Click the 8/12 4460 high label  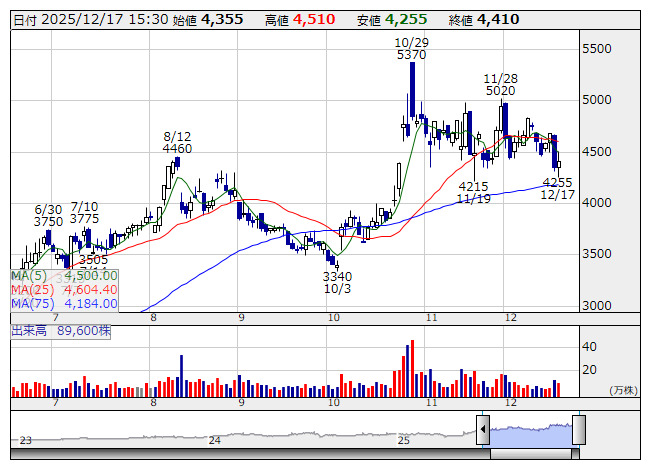point(177,143)
